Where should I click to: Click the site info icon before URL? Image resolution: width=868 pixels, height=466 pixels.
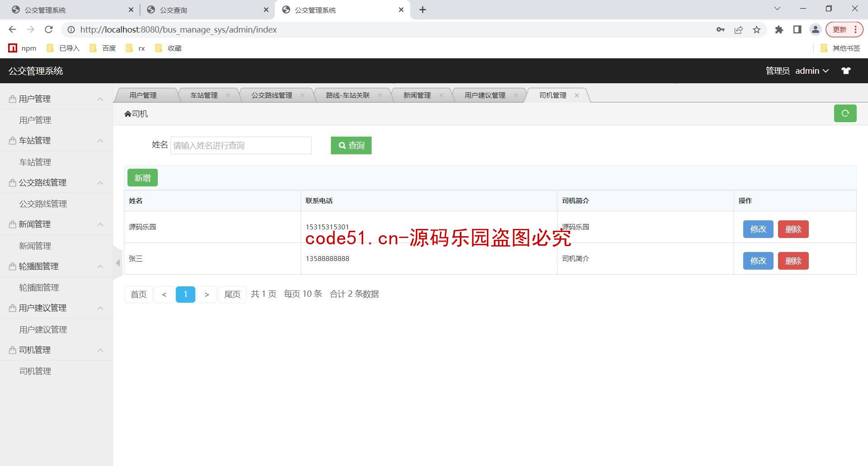coord(71,30)
